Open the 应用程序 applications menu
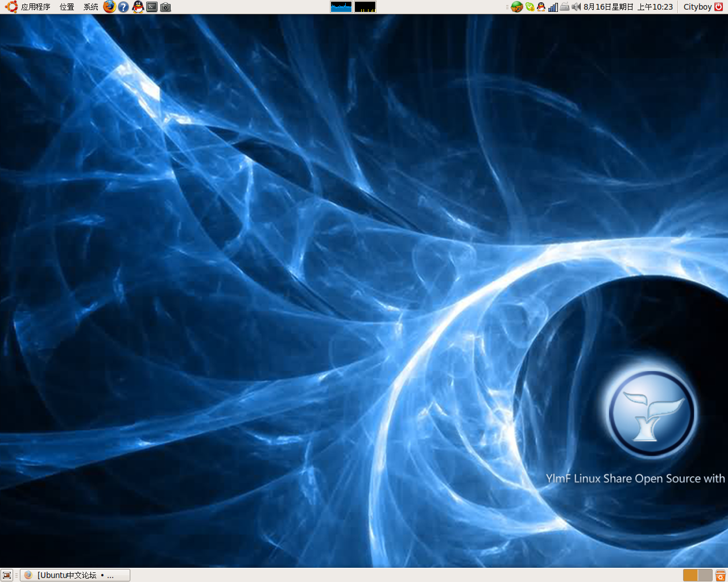728x582 pixels. 35,7
